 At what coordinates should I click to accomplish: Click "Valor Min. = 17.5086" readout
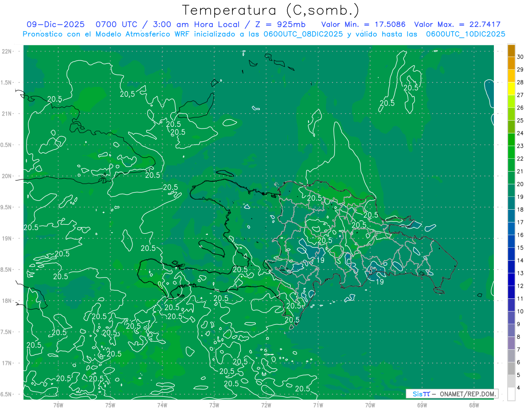pos(363,24)
